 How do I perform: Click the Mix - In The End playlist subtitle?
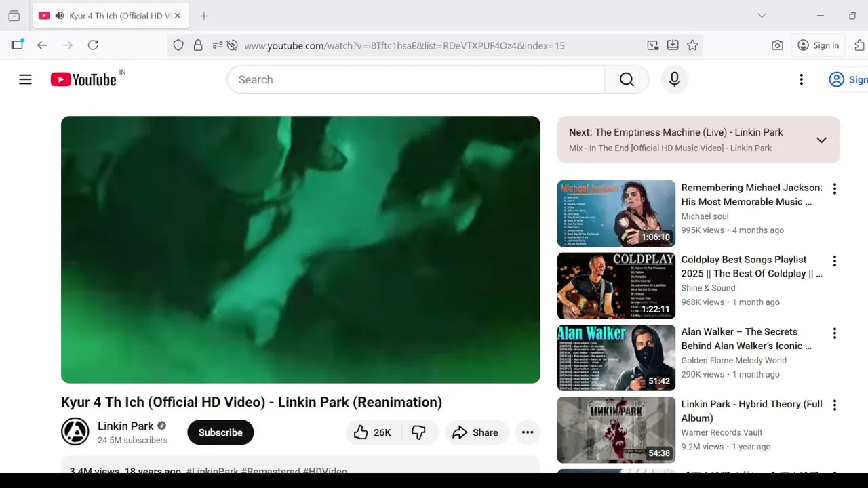(x=670, y=148)
